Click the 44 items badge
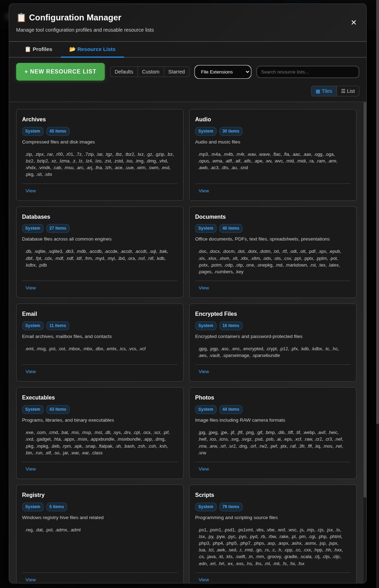 231,409
